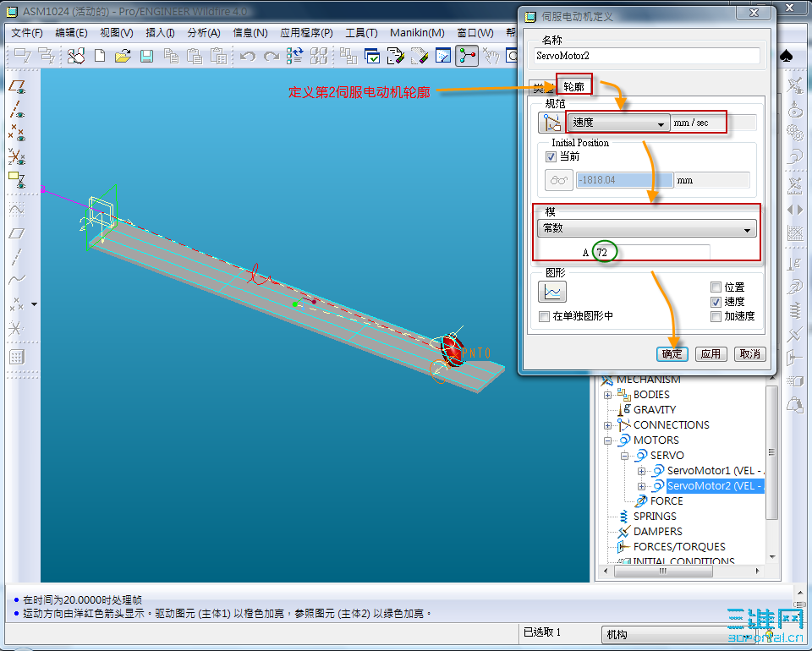This screenshot has width=812, height=651.
Task: Enable the 位置 graph checkbox
Action: coord(716,287)
